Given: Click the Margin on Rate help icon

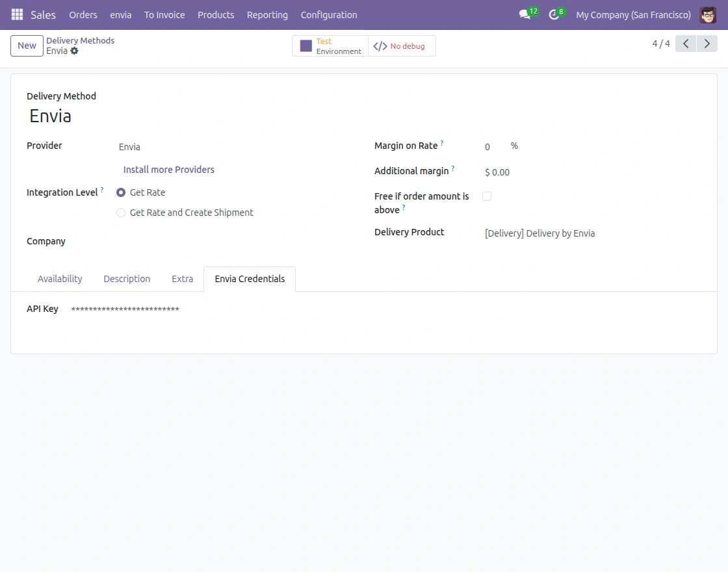Looking at the screenshot, I should [443, 142].
